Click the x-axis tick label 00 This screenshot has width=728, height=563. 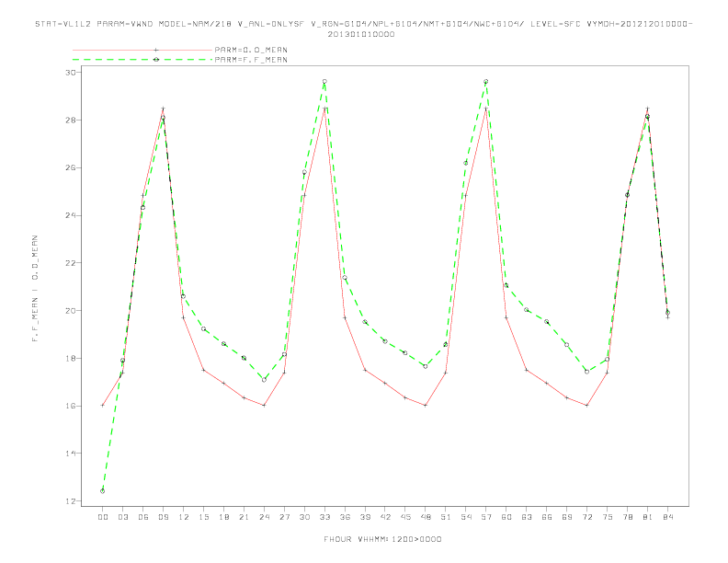pos(103,517)
